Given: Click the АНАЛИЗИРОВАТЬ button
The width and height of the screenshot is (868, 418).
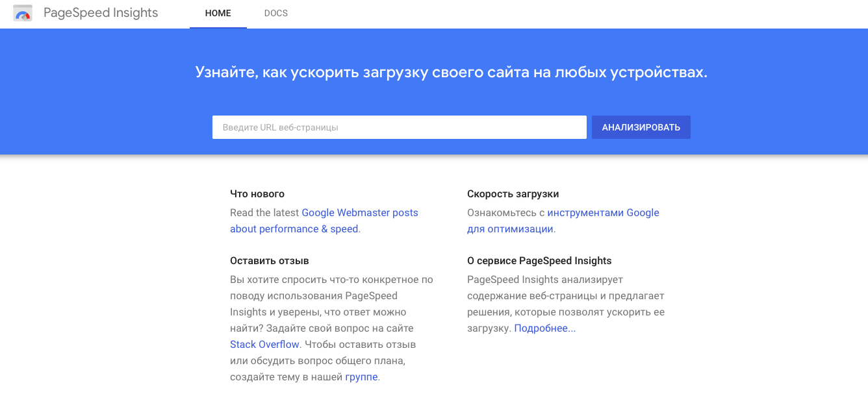Looking at the screenshot, I should [x=641, y=127].
